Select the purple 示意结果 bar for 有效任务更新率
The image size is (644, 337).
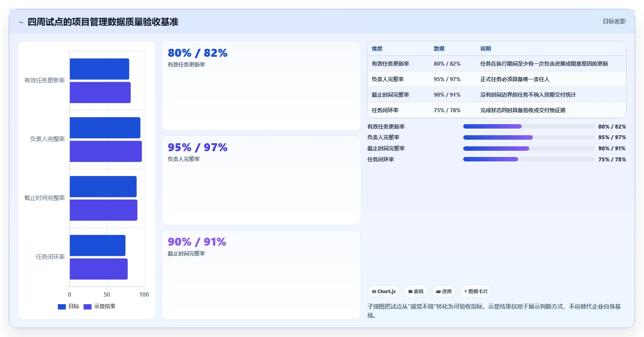tap(100, 93)
